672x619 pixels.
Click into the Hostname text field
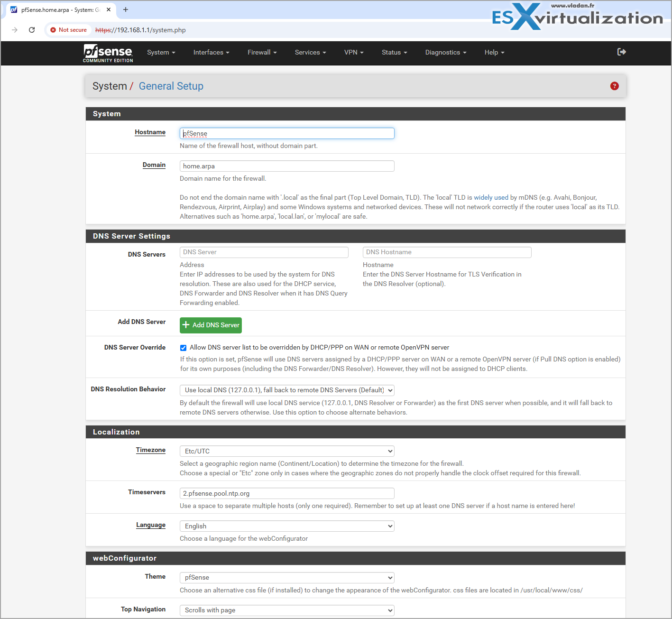click(287, 134)
